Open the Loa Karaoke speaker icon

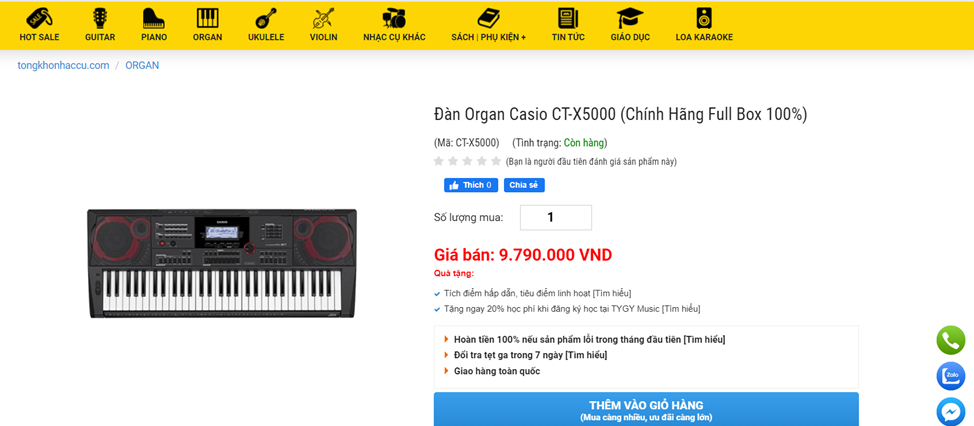click(704, 18)
